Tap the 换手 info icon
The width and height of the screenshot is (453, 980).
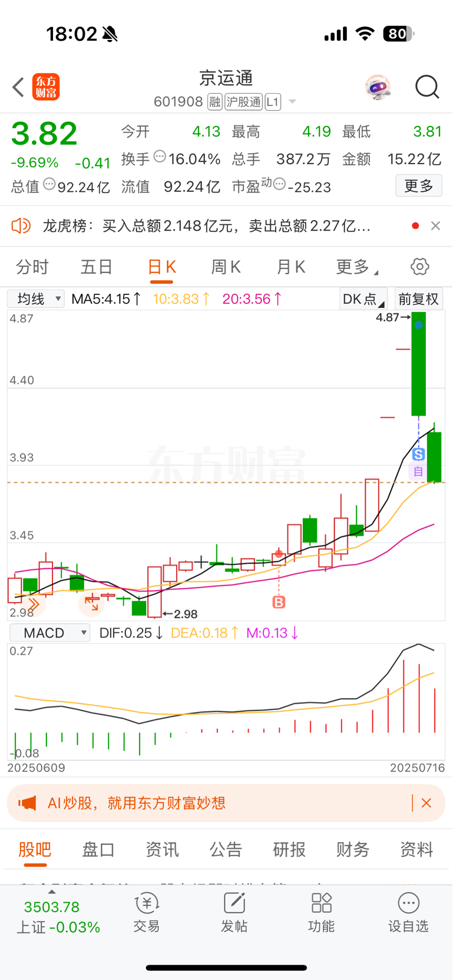[160, 157]
